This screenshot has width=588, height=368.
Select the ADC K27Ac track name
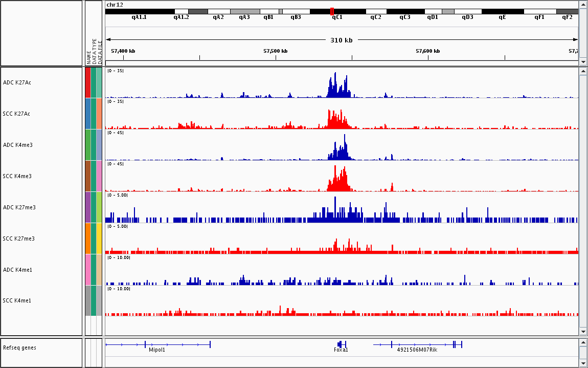coord(20,82)
